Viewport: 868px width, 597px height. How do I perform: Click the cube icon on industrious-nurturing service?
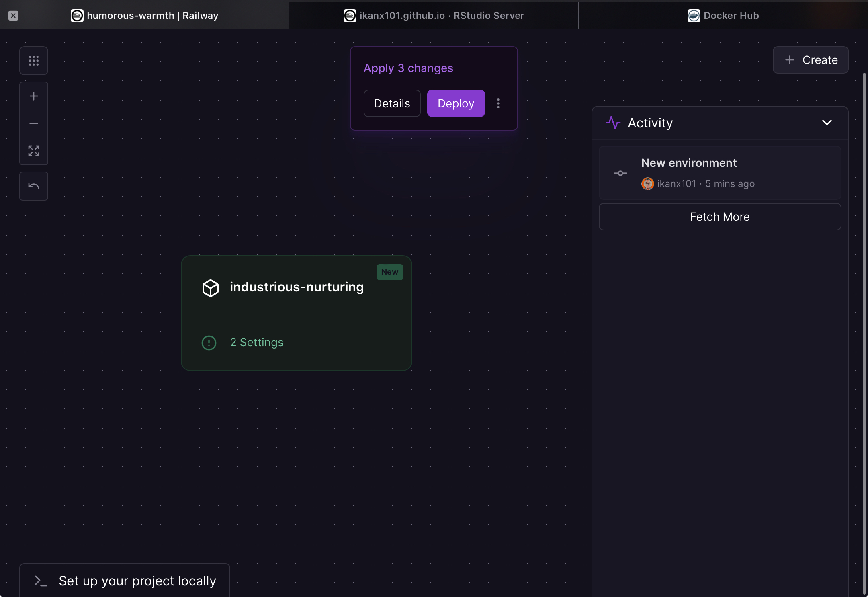click(210, 288)
